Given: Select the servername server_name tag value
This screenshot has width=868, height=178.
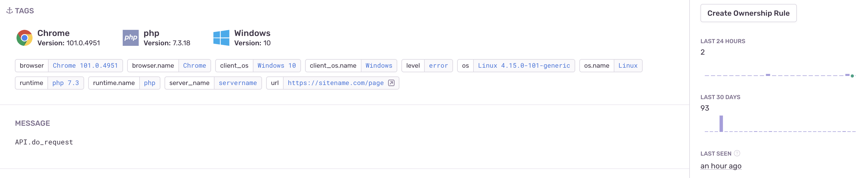Looking at the screenshot, I should pyautogui.click(x=238, y=83).
